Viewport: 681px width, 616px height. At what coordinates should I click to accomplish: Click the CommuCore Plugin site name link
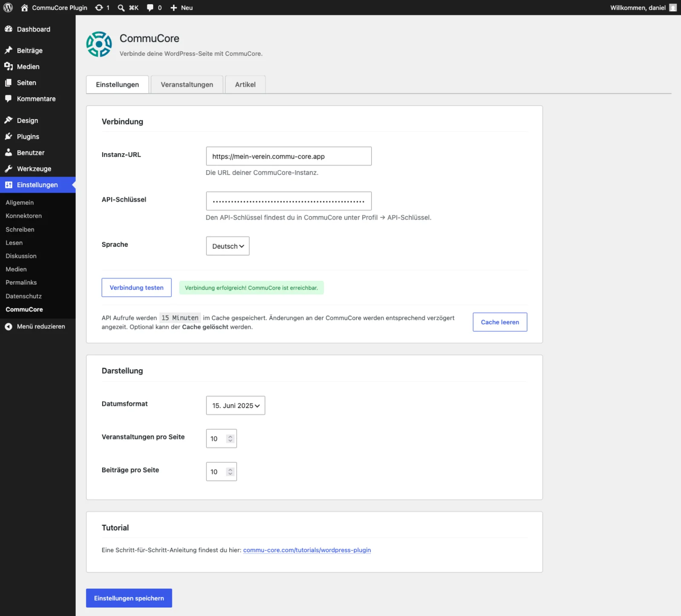[60, 8]
